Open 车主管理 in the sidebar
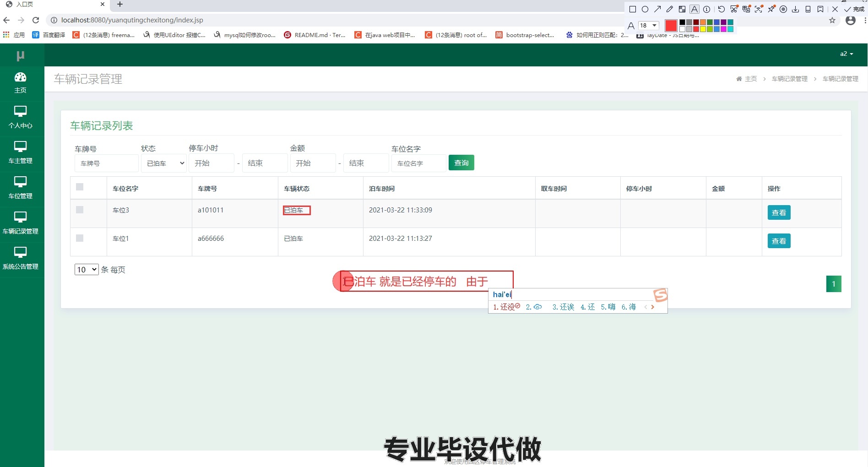This screenshot has width=868, height=467. [21, 153]
